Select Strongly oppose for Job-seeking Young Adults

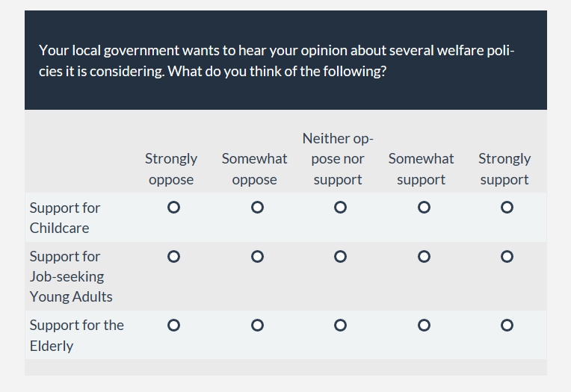point(173,257)
